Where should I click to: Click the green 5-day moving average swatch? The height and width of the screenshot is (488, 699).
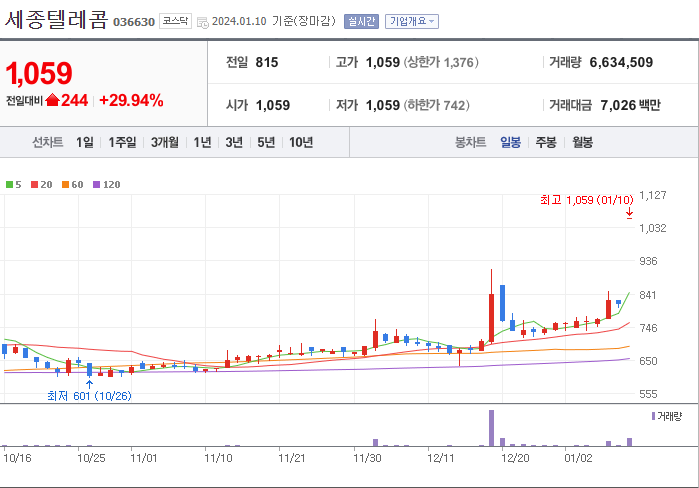pyautogui.click(x=9, y=185)
